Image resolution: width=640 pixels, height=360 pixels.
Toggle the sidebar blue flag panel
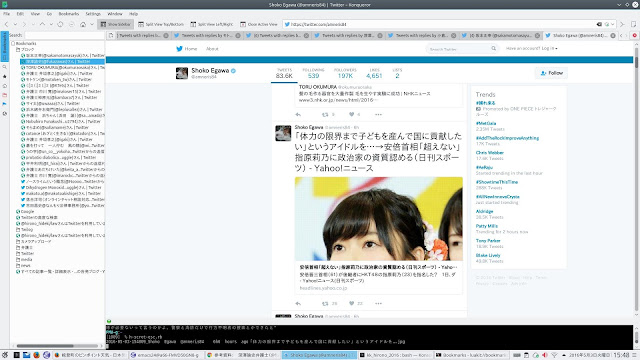(x=4, y=104)
